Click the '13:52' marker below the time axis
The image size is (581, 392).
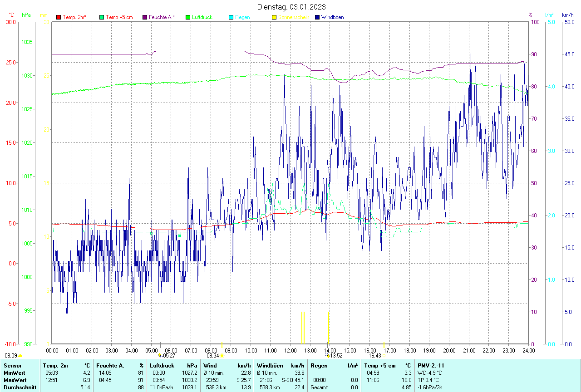336,356
